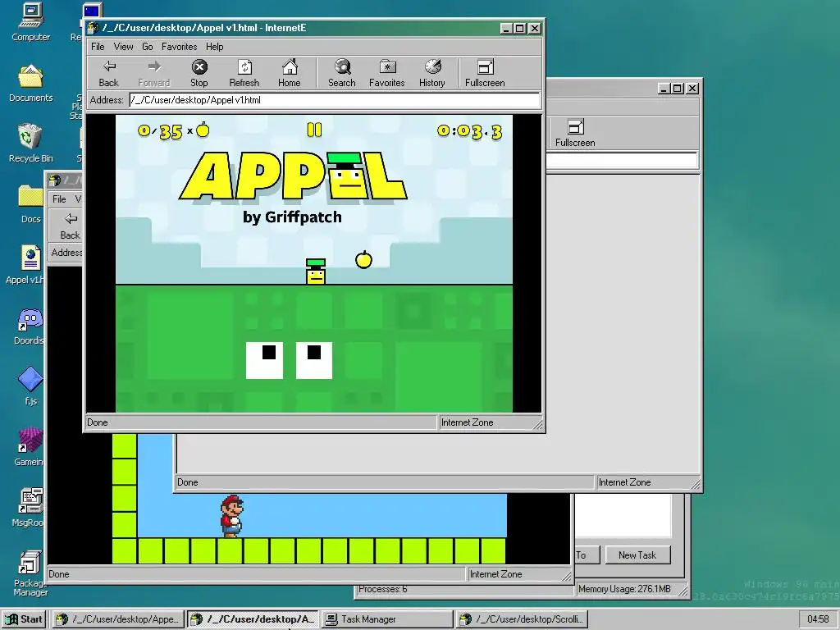Launch Package Manager from the desktop

pyautogui.click(x=30, y=573)
